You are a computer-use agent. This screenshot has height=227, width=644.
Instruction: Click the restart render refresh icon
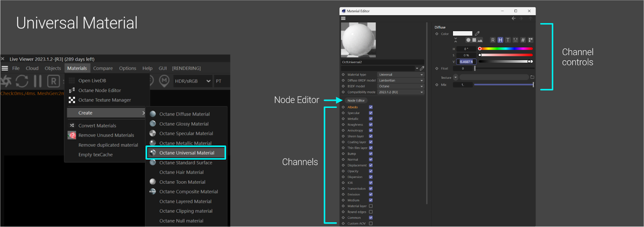coord(22,81)
